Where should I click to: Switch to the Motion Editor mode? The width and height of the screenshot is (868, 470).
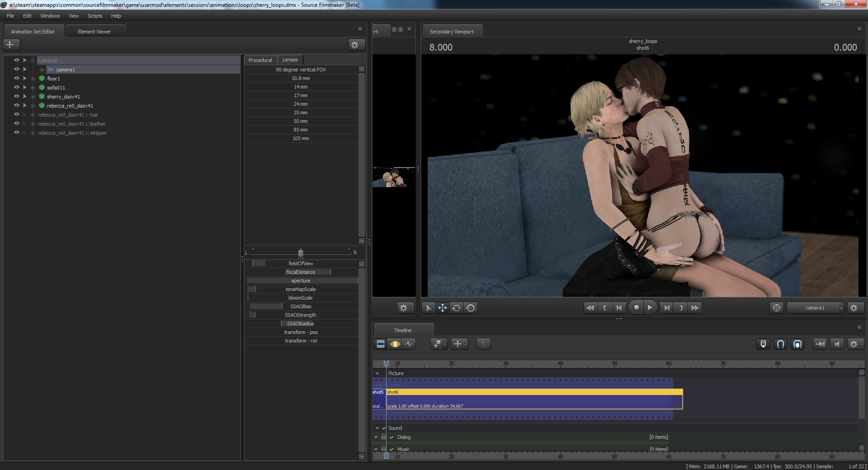click(x=395, y=344)
